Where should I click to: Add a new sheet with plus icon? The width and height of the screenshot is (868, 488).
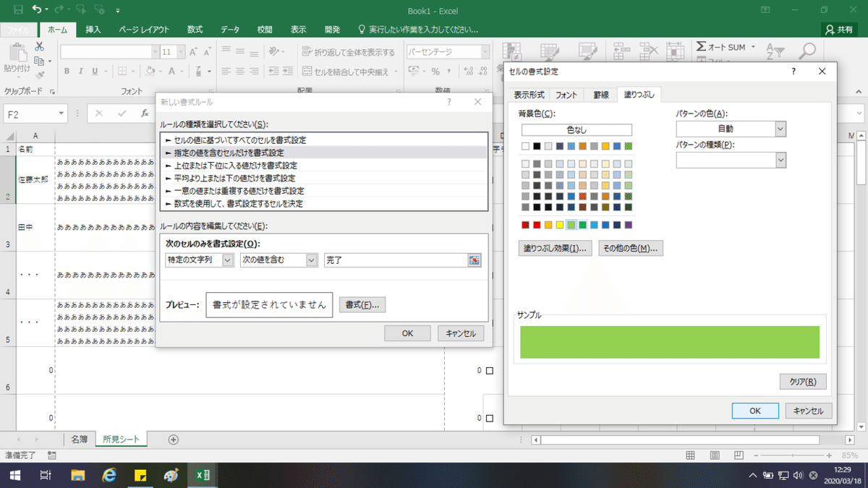tap(173, 439)
